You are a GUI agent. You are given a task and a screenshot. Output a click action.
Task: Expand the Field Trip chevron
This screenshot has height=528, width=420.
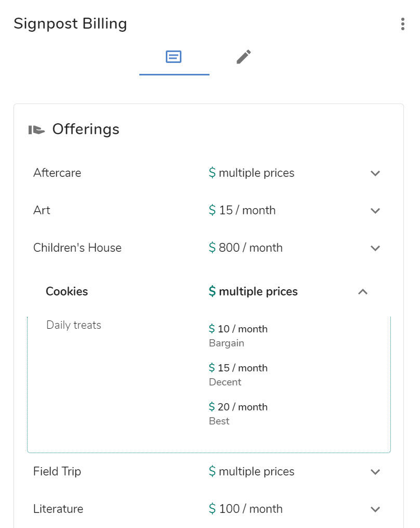(x=375, y=472)
